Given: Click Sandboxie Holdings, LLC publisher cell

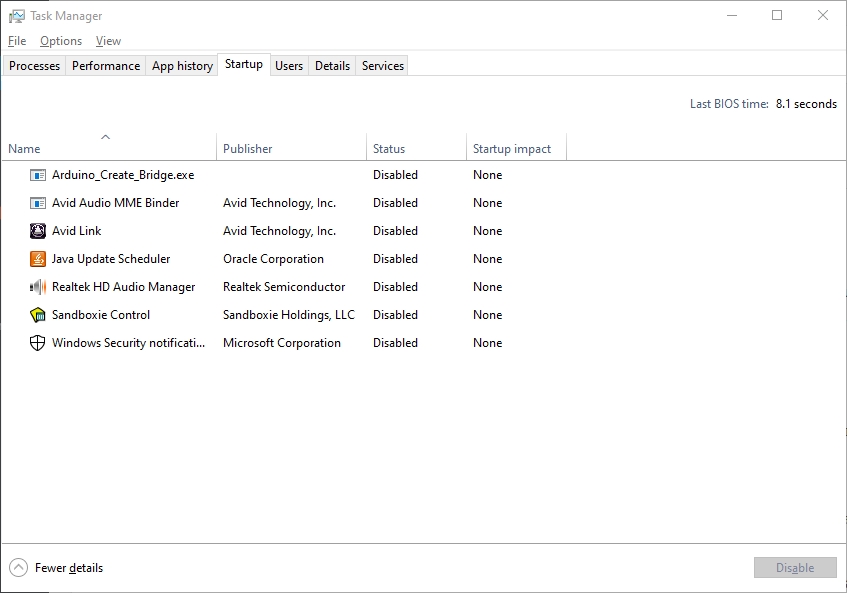Looking at the screenshot, I should (289, 315).
